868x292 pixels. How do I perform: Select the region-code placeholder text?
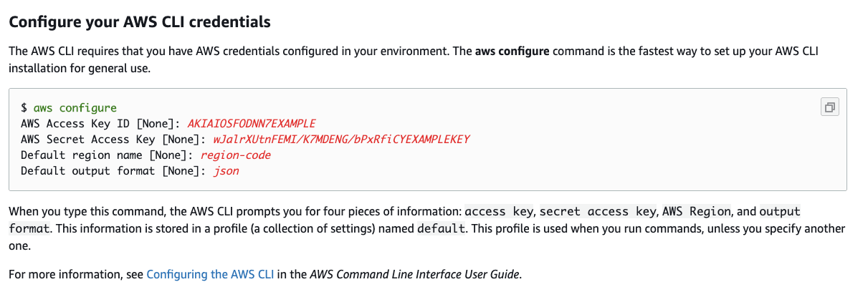pyautogui.click(x=236, y=155)
